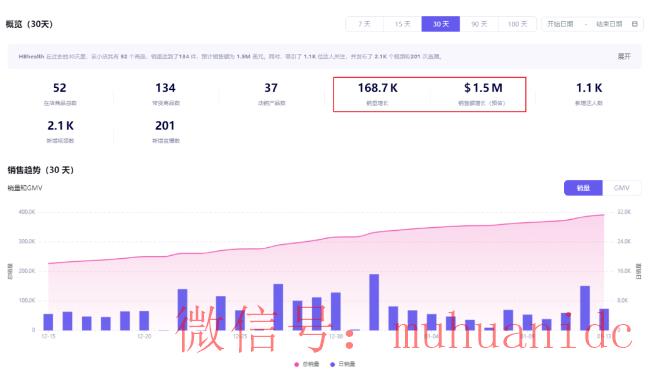Click the tallest blue daily sales bar
This screenshot has height=369, width=648.
click(374, 302)
